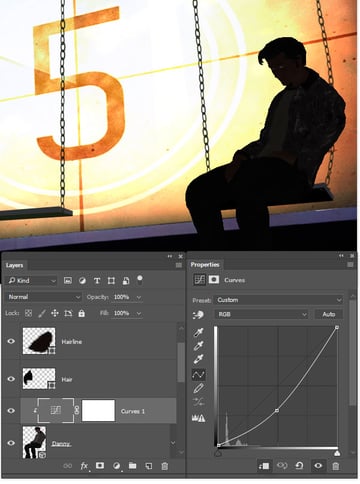
Task: Add a layer style fx icon
Action: [x=84, y=466]
